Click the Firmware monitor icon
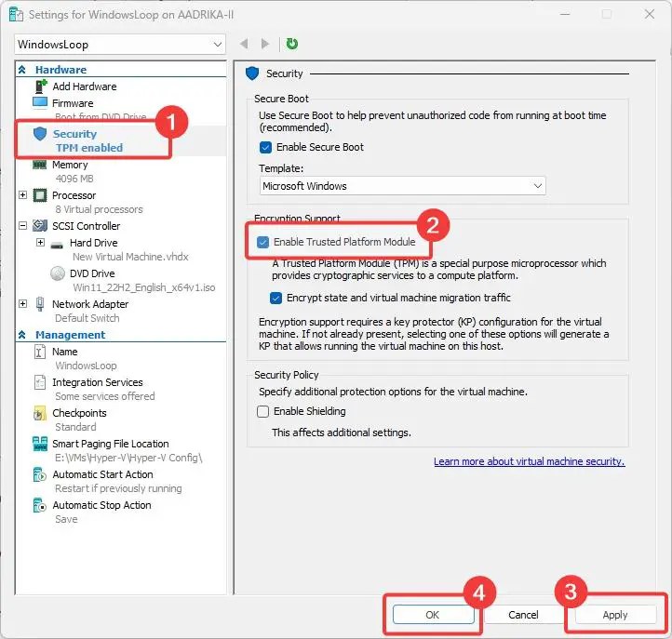Image resolution: width=672 pixels, height=639 pixels. click(x=40, y=103)
